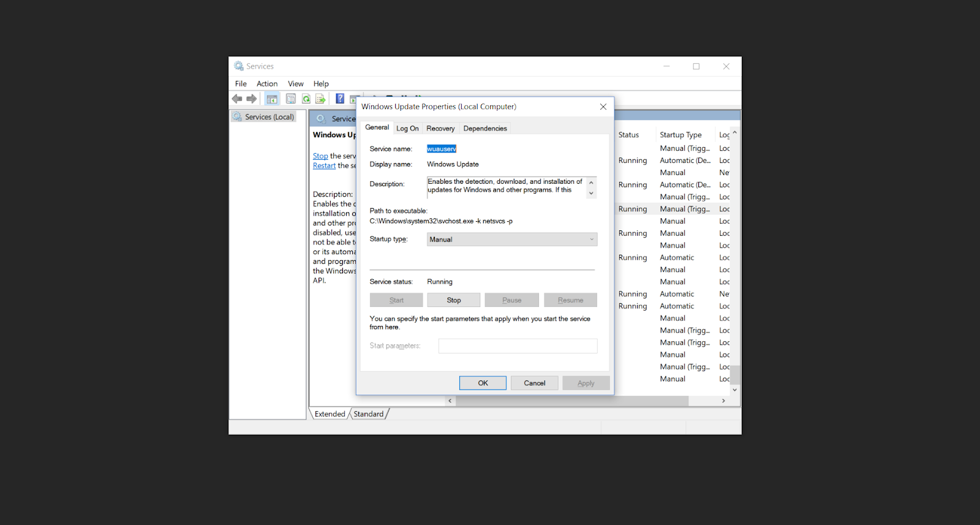Click the disabled Resume button
This screenshot has width=980, height=525.
[x=570, y=300]
